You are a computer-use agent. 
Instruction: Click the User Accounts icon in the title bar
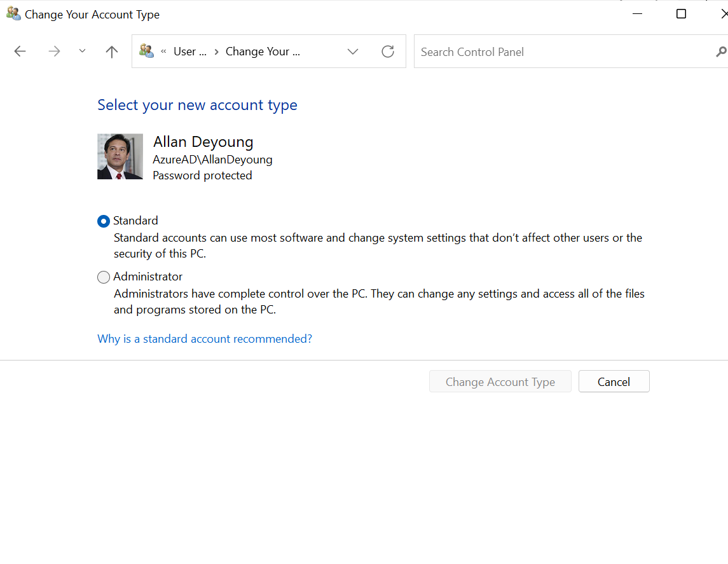13,13
